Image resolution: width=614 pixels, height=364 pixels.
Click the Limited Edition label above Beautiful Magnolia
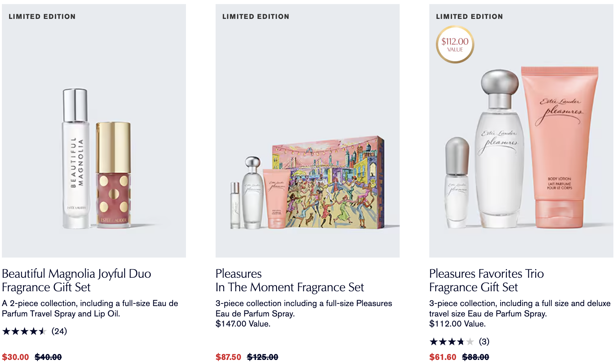click(42, 17)
